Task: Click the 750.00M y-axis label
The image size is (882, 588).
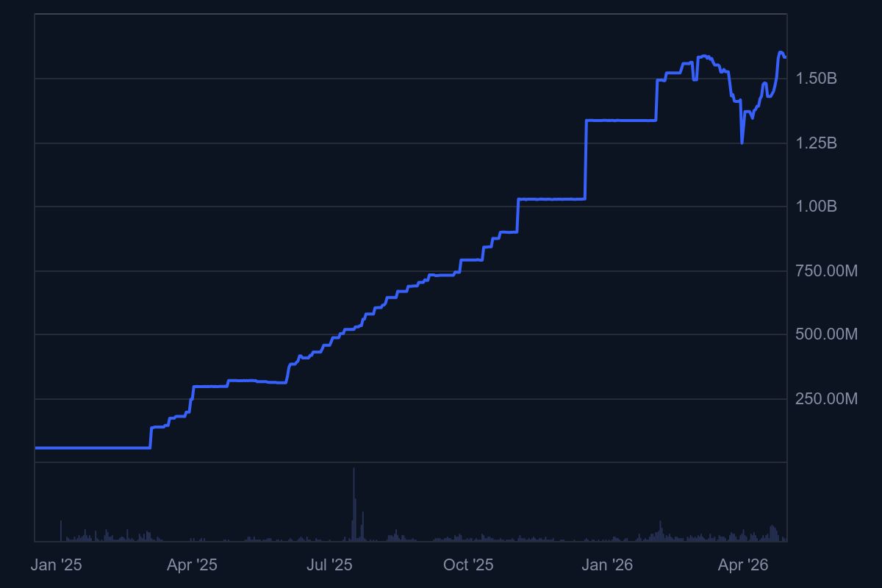Action: 827,271
